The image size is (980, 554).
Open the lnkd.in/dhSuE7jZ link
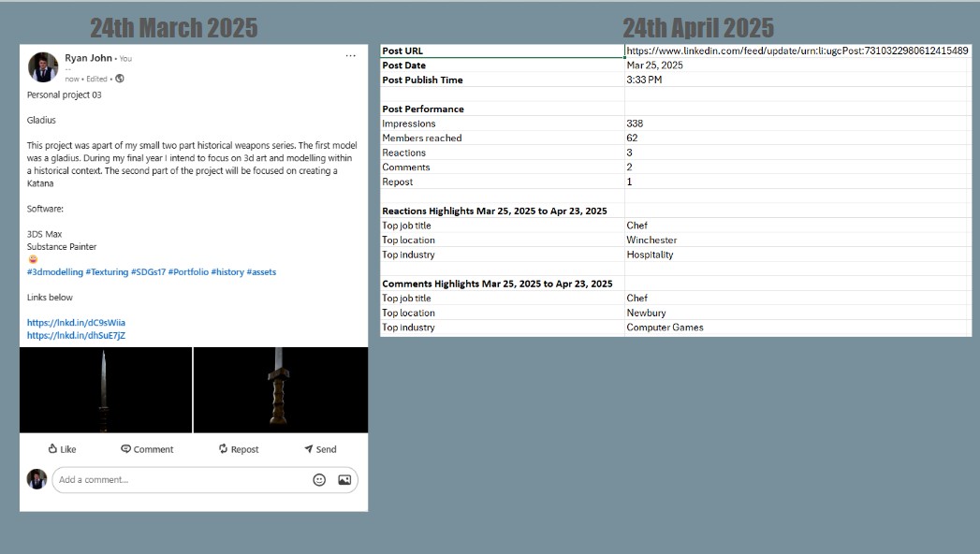click(x=76, y=335)
